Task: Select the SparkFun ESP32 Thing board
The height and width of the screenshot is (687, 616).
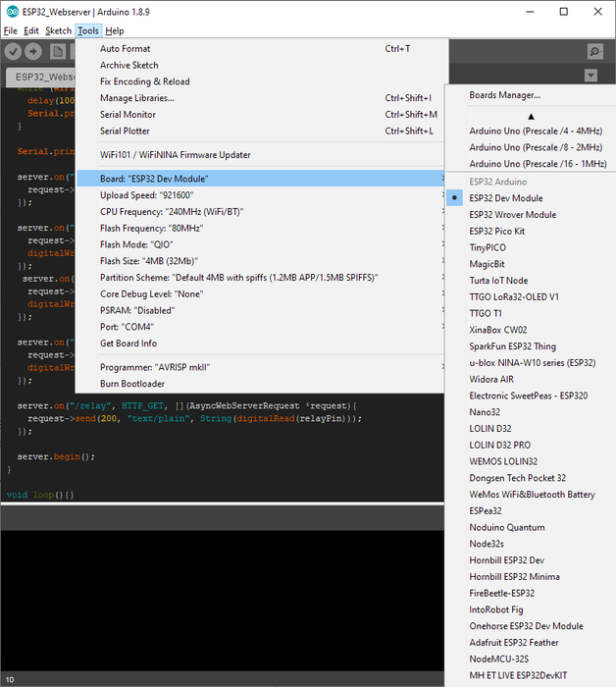Action: point(531,346)
